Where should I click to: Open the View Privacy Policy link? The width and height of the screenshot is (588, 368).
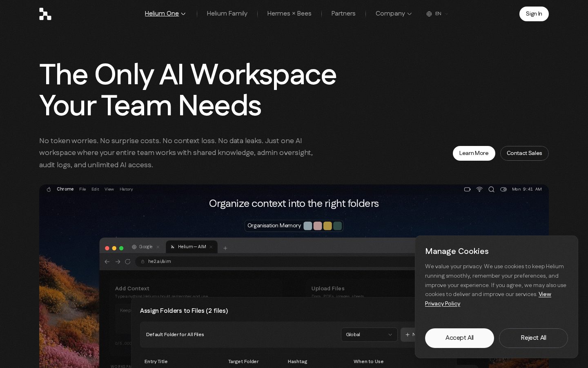point(443,303)
